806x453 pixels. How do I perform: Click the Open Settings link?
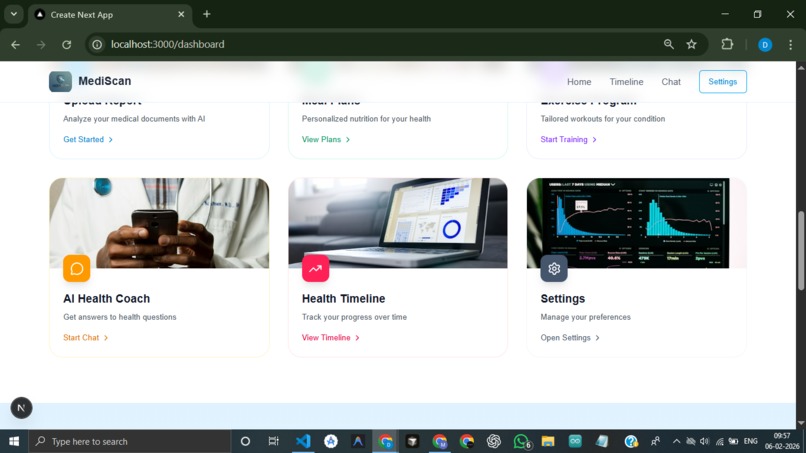click(x=570, y=338)
